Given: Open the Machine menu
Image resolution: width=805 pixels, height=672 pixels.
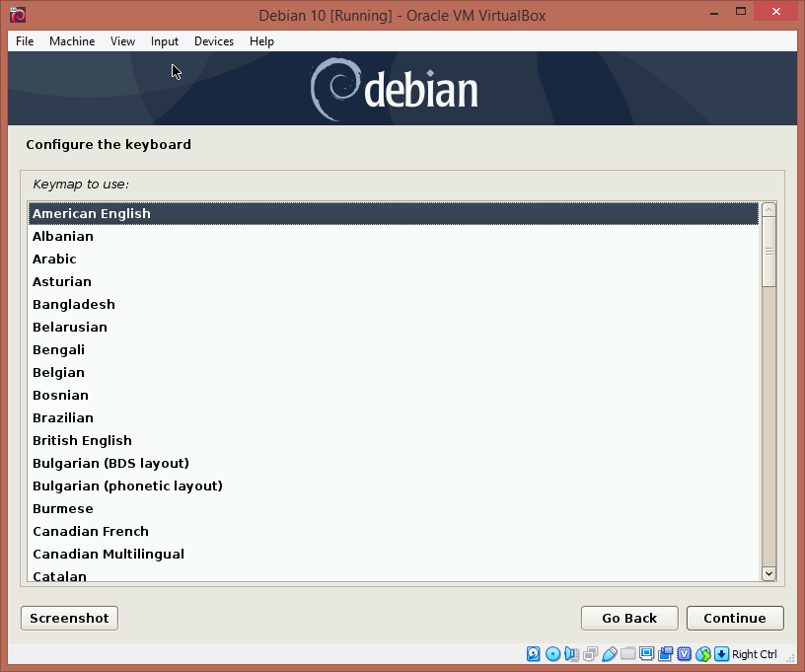Looking at the screenshot, I should 72,41.
